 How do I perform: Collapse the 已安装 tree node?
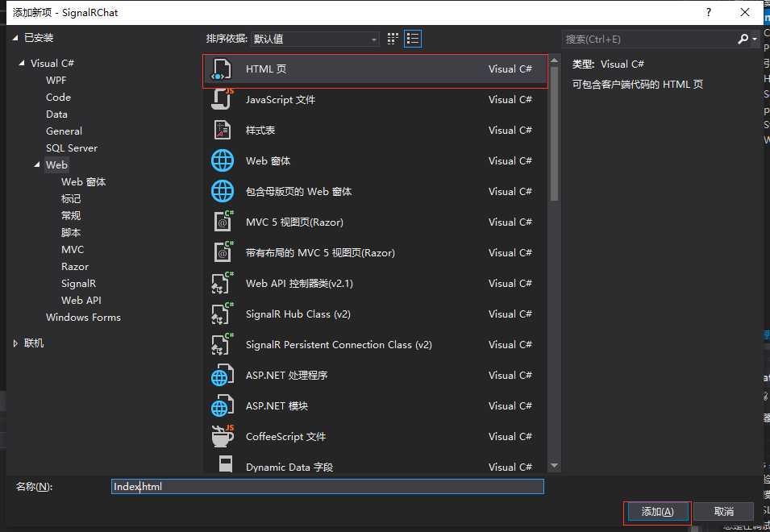pyautogui.click(x=15, y=38)
